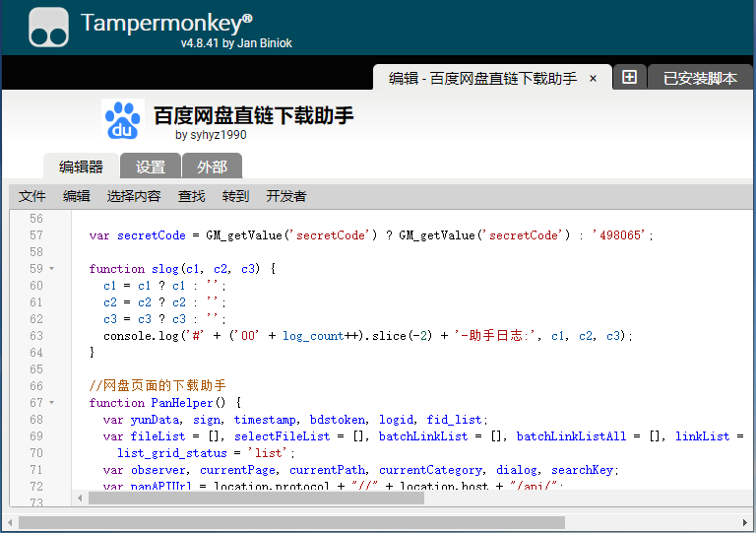This screenshot has height=533, width=756.
Task: Click console.log on line 63
Action: 142,336
